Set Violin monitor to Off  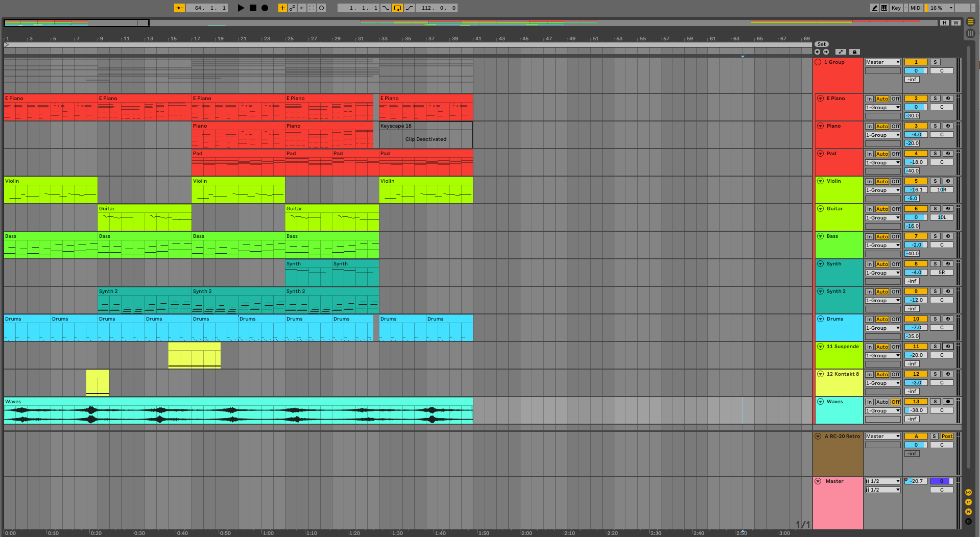coord(896,181)
